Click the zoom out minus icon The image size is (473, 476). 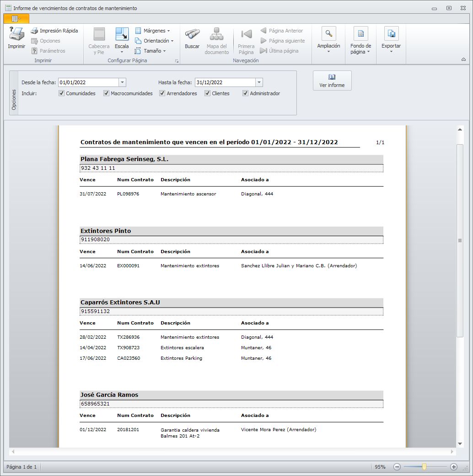click(x=397, y=467)
